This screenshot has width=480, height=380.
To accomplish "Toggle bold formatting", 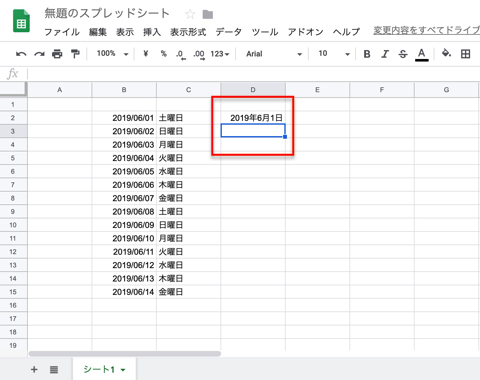I will (x=367, y=54).
